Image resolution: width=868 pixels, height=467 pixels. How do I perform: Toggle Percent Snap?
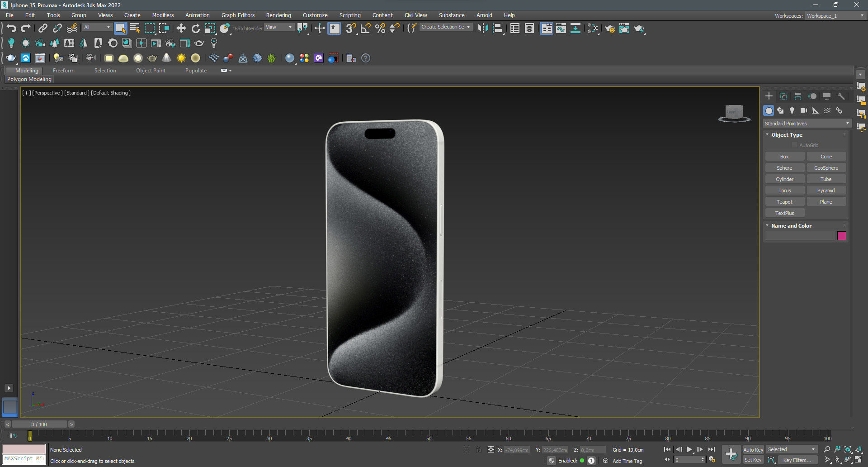[x=380, y=28]
